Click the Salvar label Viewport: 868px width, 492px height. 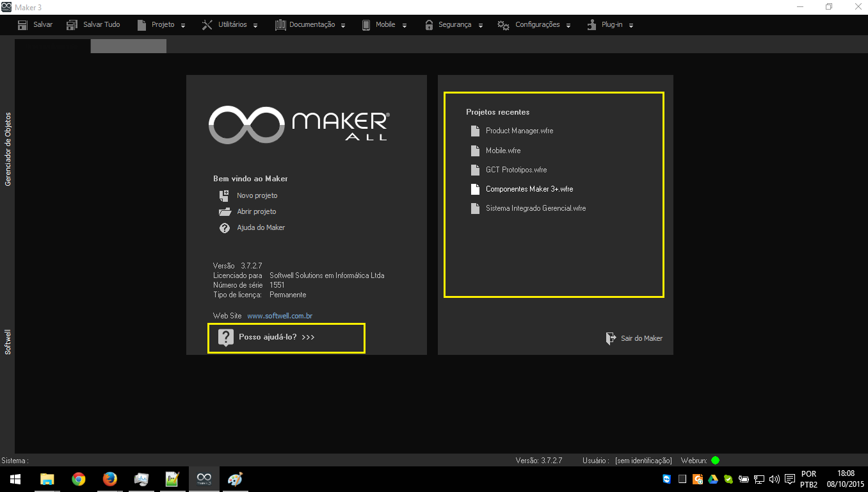[43, 25]
